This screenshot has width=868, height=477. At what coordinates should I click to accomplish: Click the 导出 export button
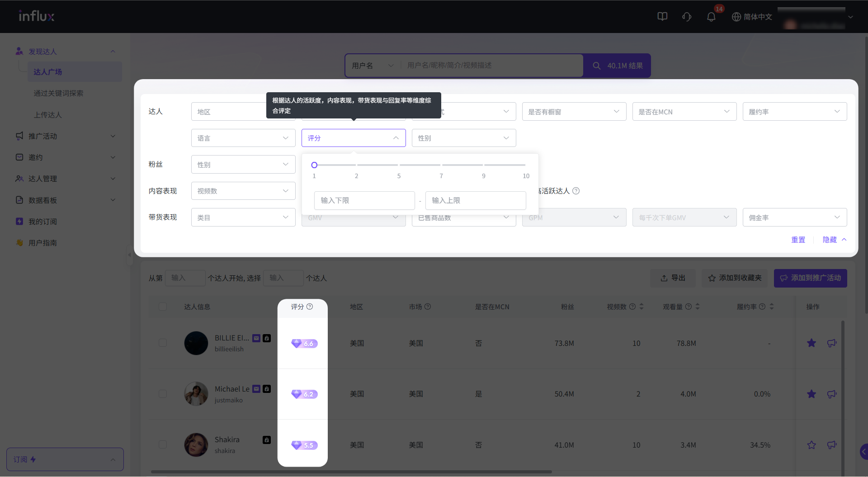[x=673, y=278]
